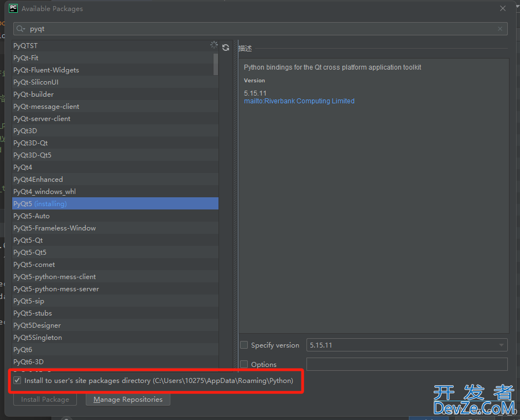Open the mailto:Riverbank Computing Limited link

[299, 101]
